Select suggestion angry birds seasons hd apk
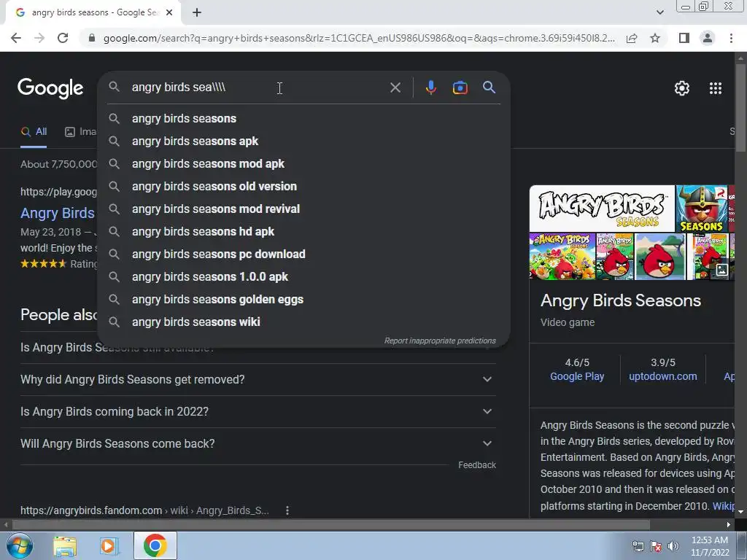747x560 pixels. click(303, 231)
